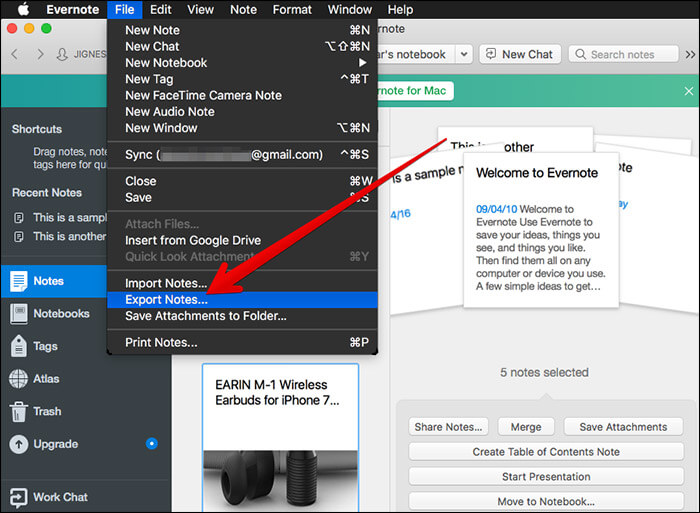Click the Recent Notes heading
This screenshot has height=513, width=700.
pyautogui.click(x=47, y=193)
